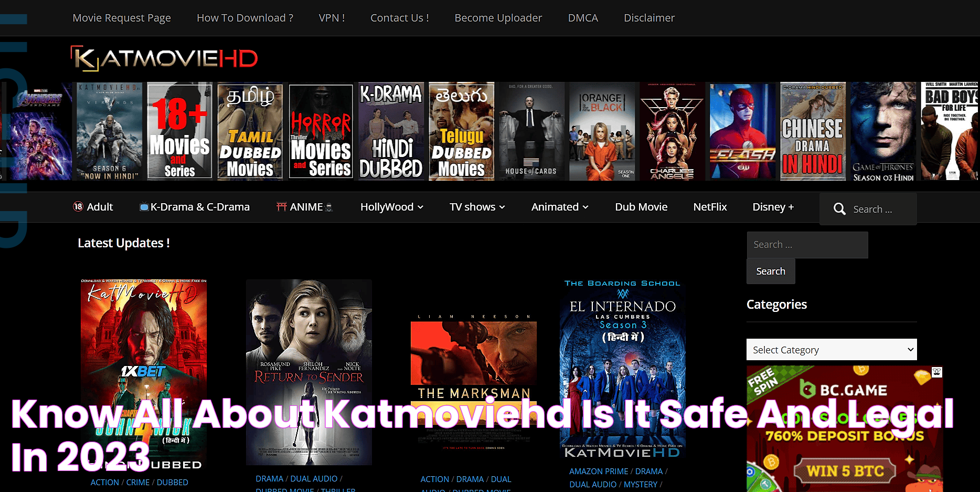Click DRAMA tag under Return to Sender
Screen dimensions: 980x492
[x=270, y=479]
